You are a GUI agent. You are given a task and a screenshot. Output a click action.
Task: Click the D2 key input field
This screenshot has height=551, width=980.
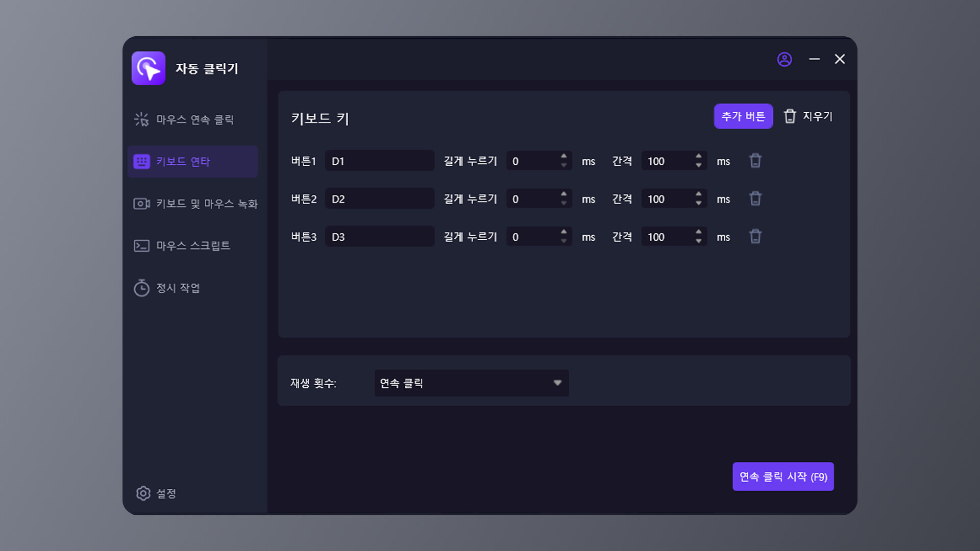[x=379, y=199]
